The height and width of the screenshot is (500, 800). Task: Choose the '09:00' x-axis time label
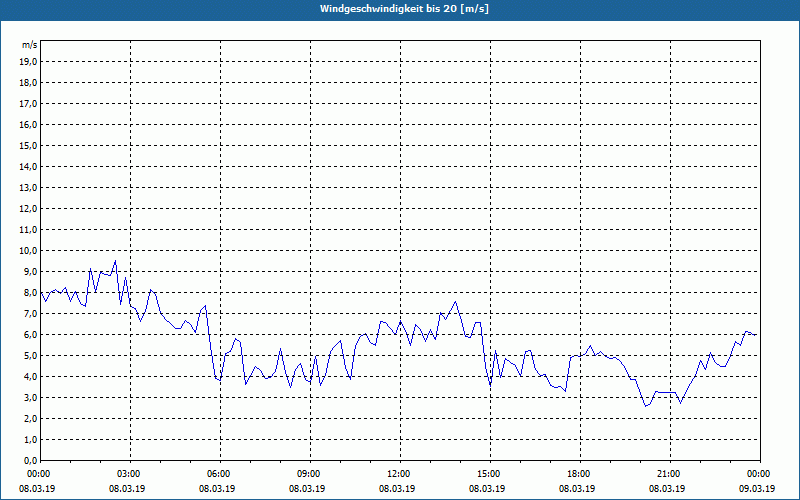[310, 474]
